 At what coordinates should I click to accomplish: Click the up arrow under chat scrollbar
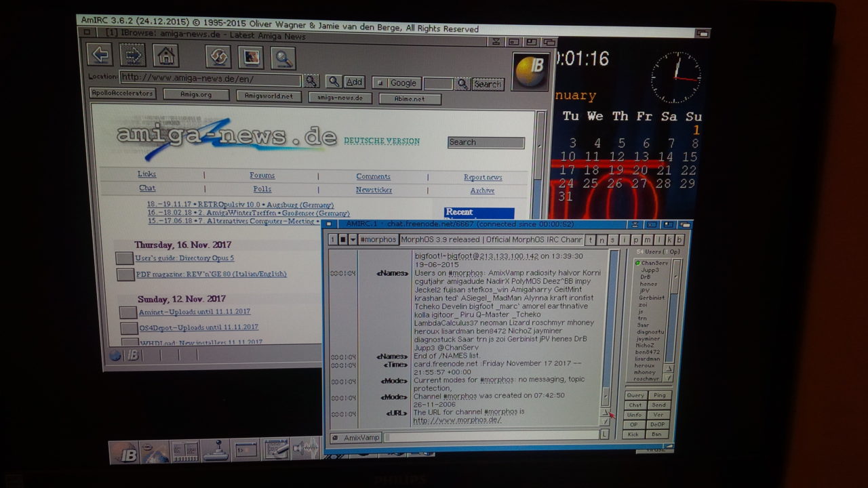[x=606, y=412]
